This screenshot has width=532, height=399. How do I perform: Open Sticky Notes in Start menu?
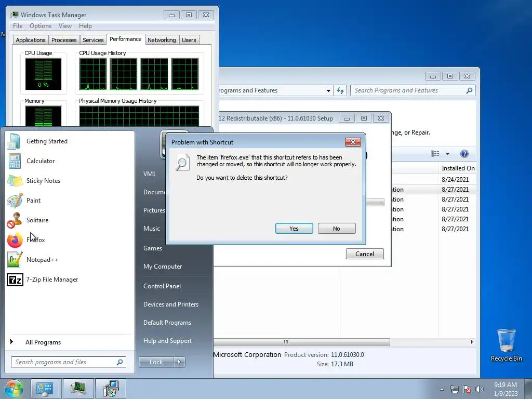pyautogui.click(x=43, y=180)
